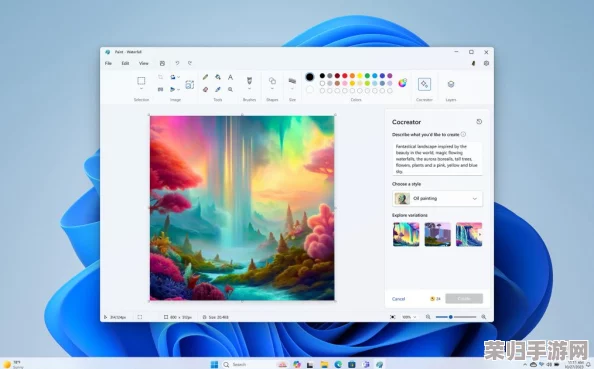Open Microsoft Store from taskbar
Image resolution: width=594 pixels, height=369 pixels.
(352, 364)
